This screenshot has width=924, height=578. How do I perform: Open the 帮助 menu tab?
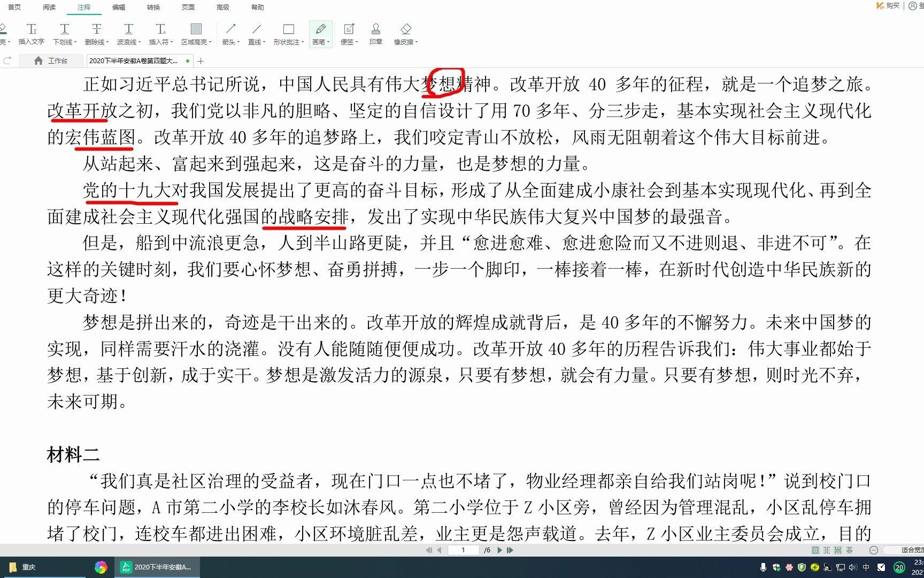pos(258,7)
